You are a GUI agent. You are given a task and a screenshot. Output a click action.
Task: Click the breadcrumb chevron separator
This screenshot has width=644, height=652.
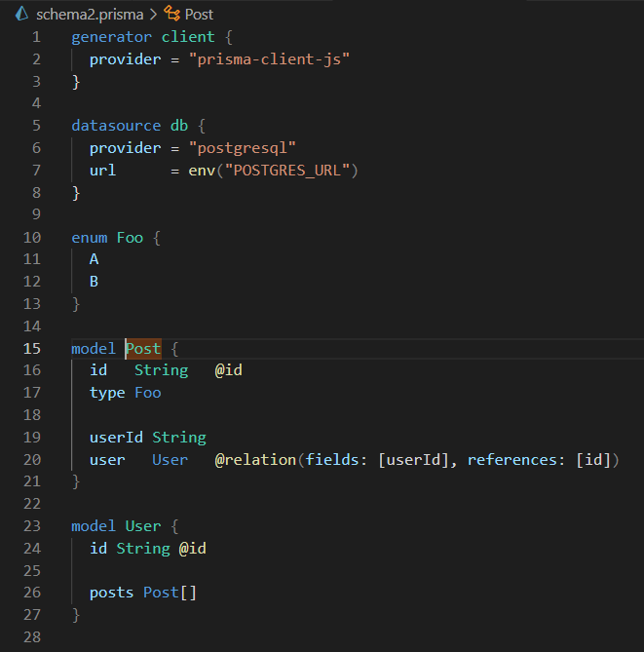pos(153,15)
